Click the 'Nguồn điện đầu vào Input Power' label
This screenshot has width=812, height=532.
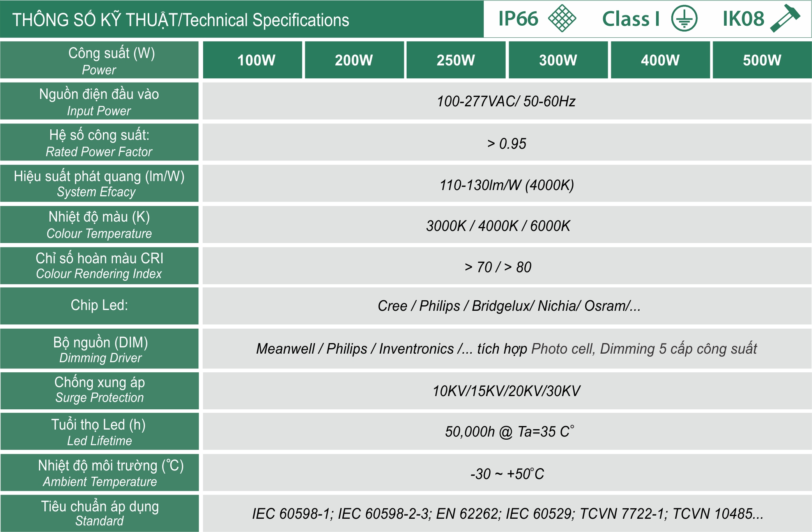pyautogui.click(x=99, y=101)
